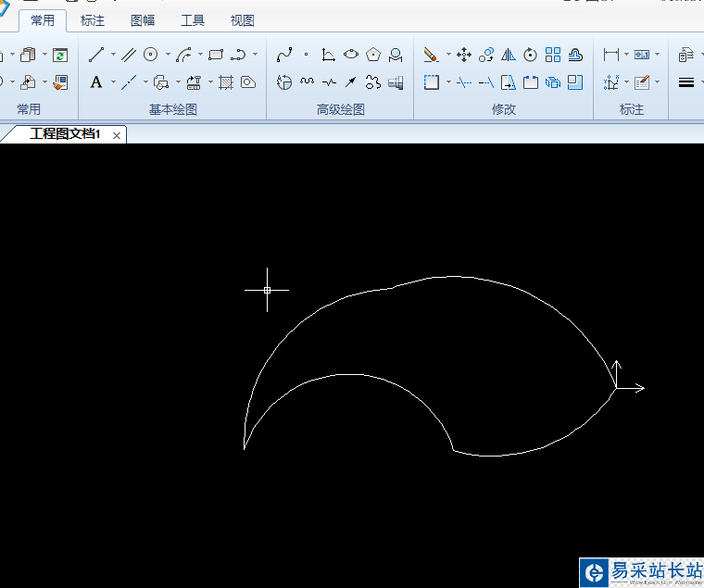Click the Delete eraser tool
The height and width of the screenshot is (588, 704).
(431, 55)
